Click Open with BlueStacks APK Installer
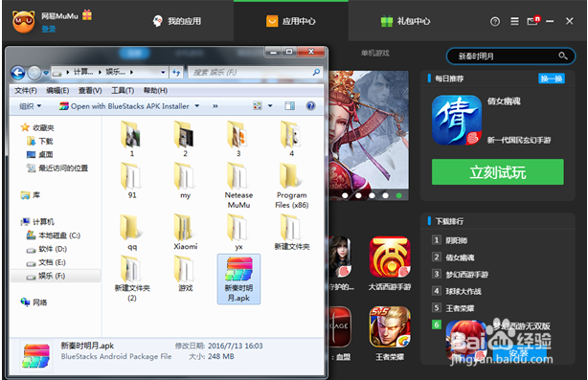 [124, 106]
